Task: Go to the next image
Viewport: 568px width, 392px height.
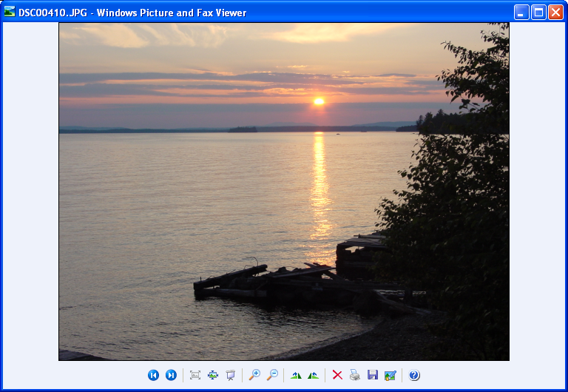Action: [x=171, y=375]
